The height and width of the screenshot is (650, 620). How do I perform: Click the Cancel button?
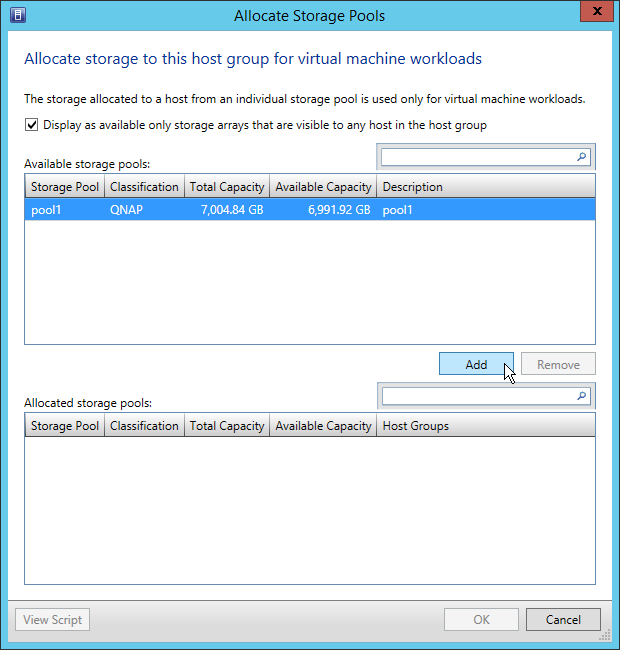point(563,619)
